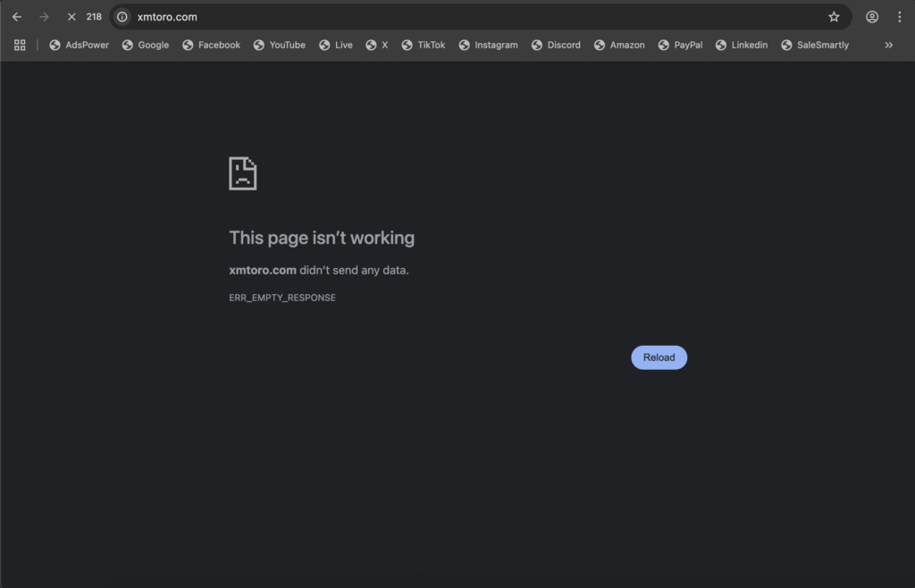Open the SaleSmartly bookmark
The image size is (915, 588).
815,45
